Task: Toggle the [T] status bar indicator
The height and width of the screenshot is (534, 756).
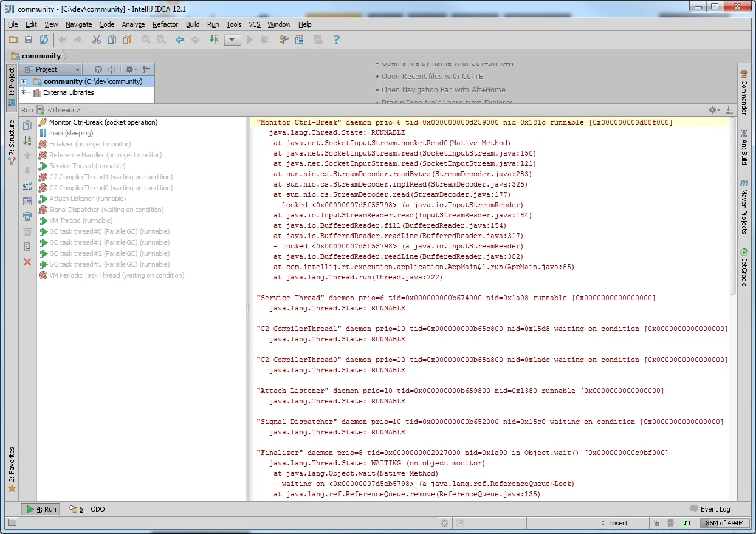Action: [686, 523]
